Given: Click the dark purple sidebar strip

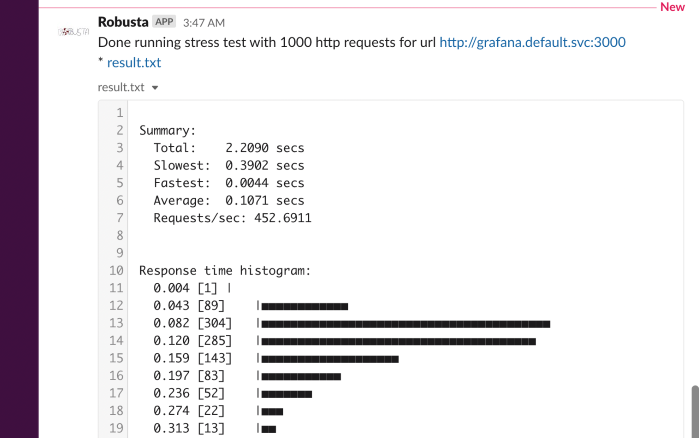Looking at the screenshot, I should (19, 219).
